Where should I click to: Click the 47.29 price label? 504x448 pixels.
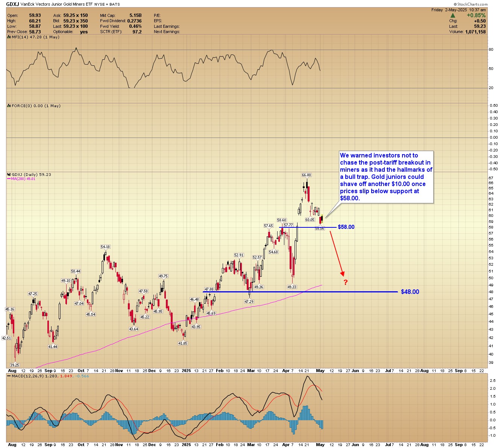pos(249,301)
